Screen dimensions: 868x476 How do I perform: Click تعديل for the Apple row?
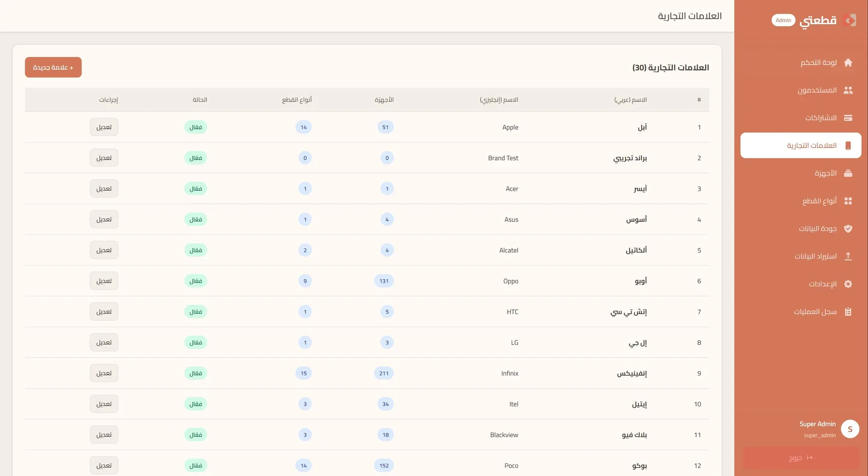point(104,127)
